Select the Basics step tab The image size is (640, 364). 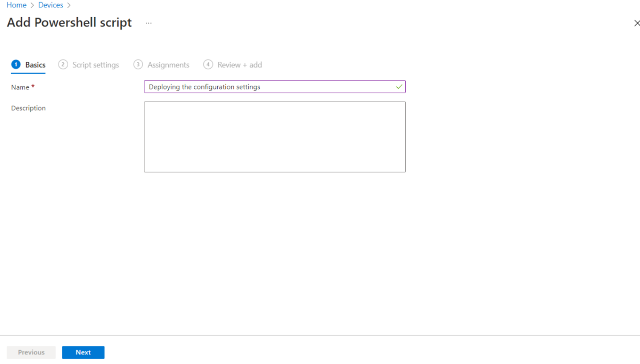point(29,65)
